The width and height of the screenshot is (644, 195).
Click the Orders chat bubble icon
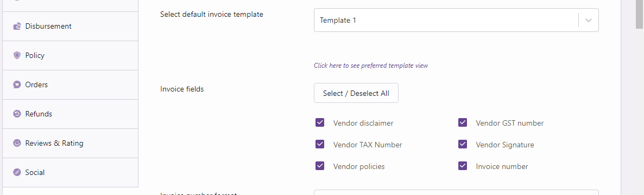(17, 85)
